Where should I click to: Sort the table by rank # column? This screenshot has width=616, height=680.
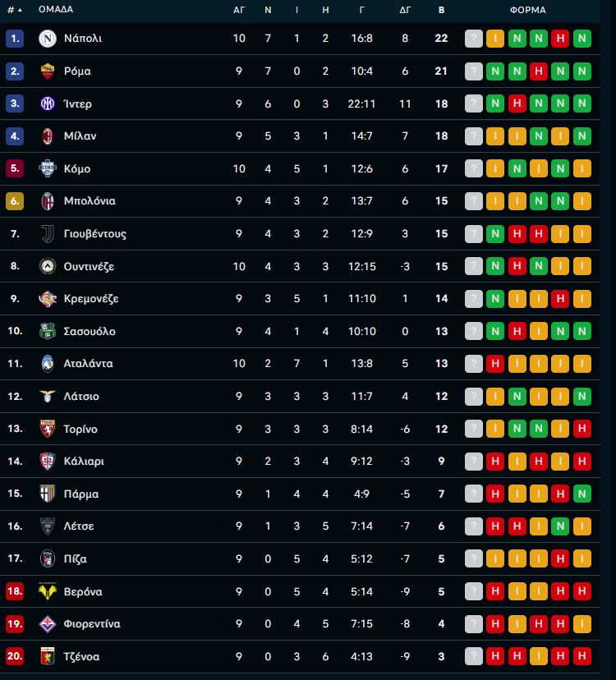(14, 10)
